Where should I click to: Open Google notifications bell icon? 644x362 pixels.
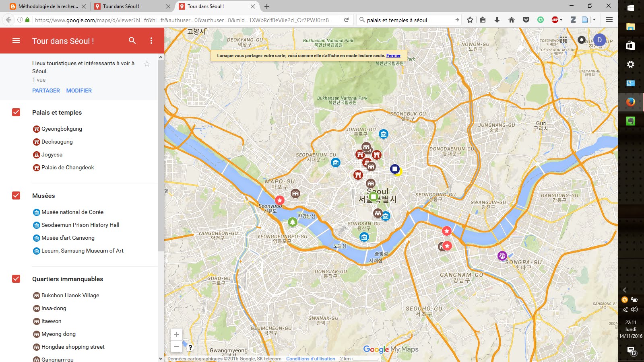pyautogui.click(x=582, y=40)
